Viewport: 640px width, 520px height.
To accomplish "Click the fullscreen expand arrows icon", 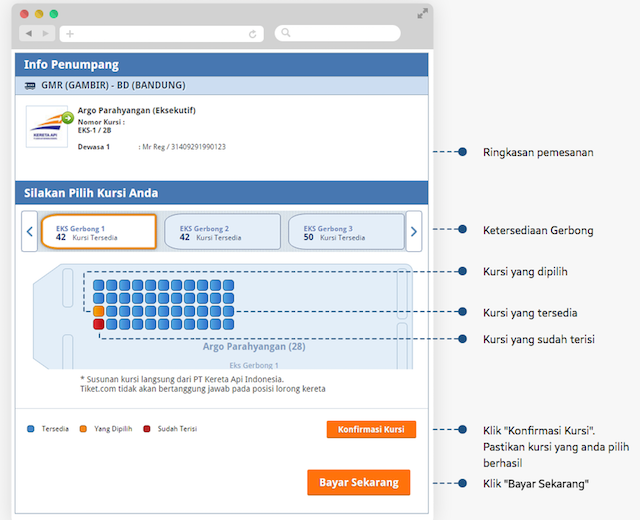I will pyautogui.click(x=422, y=13).
